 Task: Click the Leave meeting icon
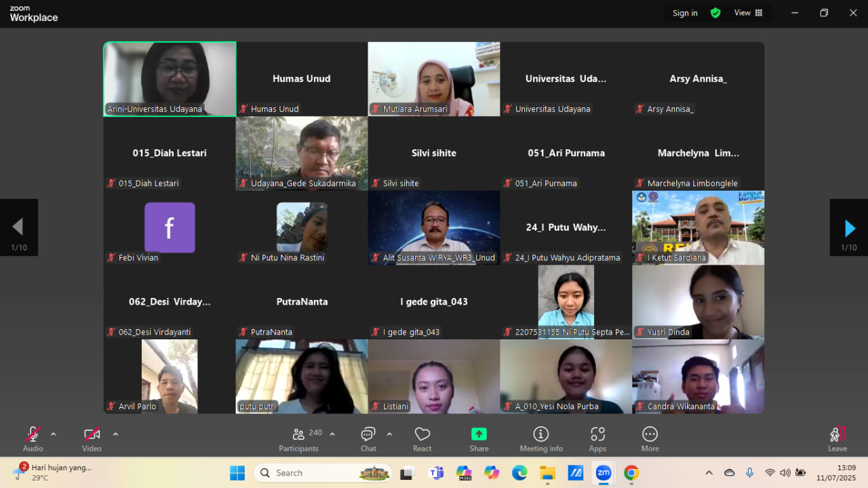coord(837,434)
